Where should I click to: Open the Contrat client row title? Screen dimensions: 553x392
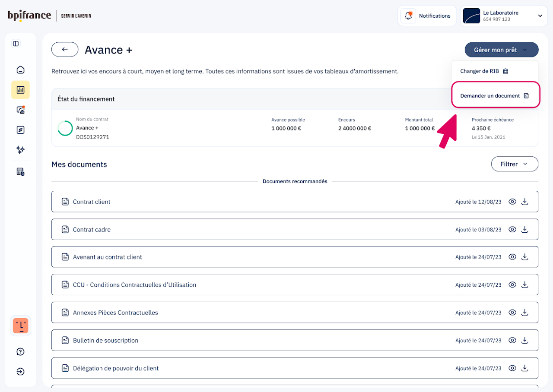tap(92, 202)
